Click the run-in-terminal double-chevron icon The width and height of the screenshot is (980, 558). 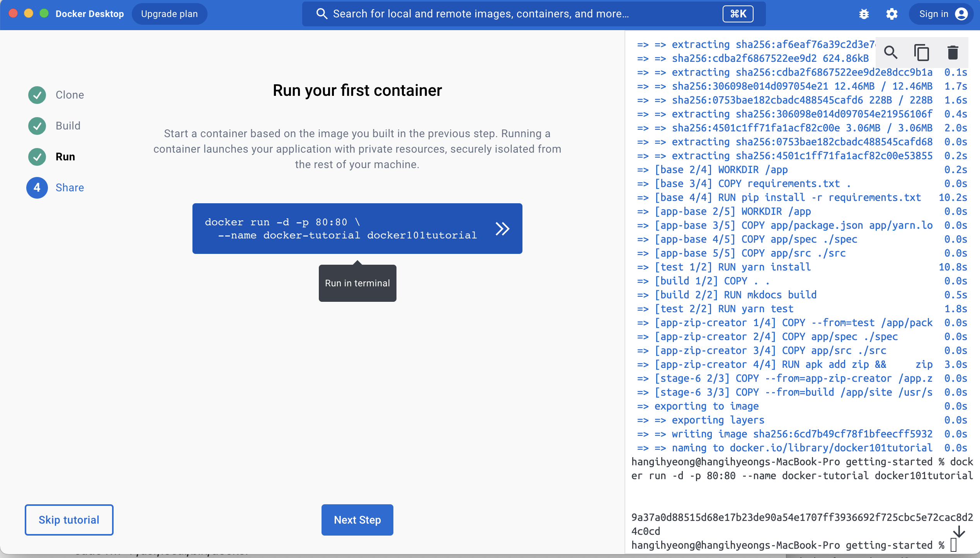click(x=502, y=228)
